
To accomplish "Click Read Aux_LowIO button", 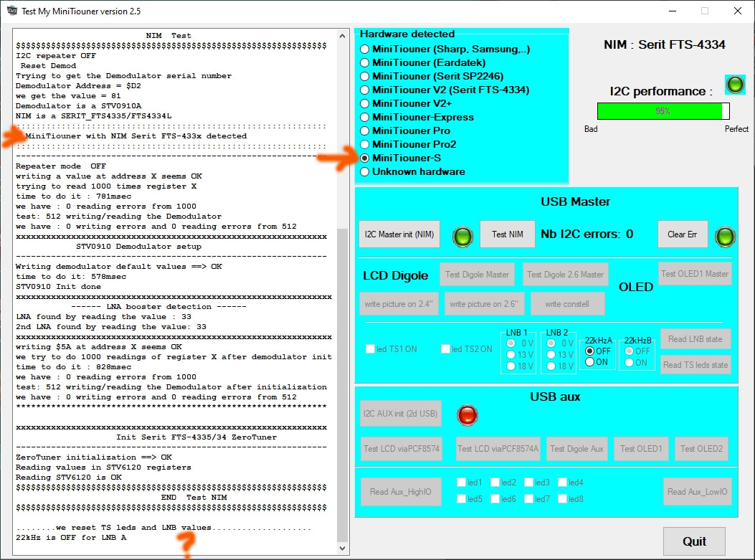I will (697, 492).
